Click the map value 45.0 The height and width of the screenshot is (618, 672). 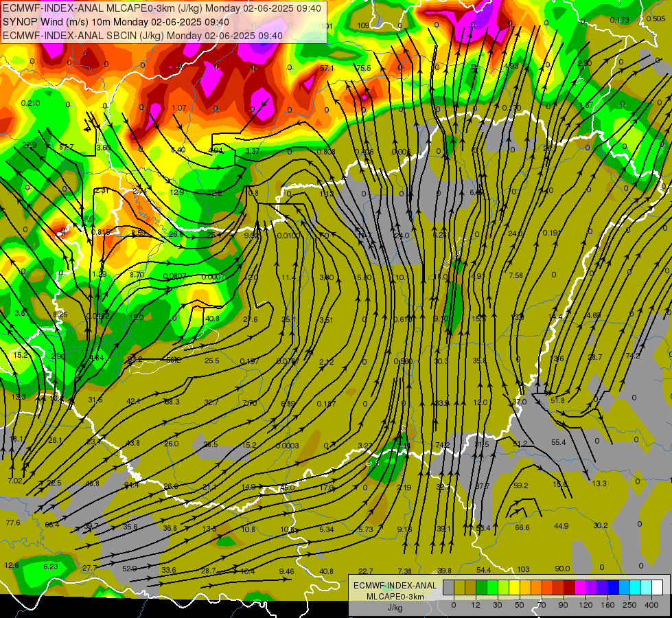[x=287, y=488]
